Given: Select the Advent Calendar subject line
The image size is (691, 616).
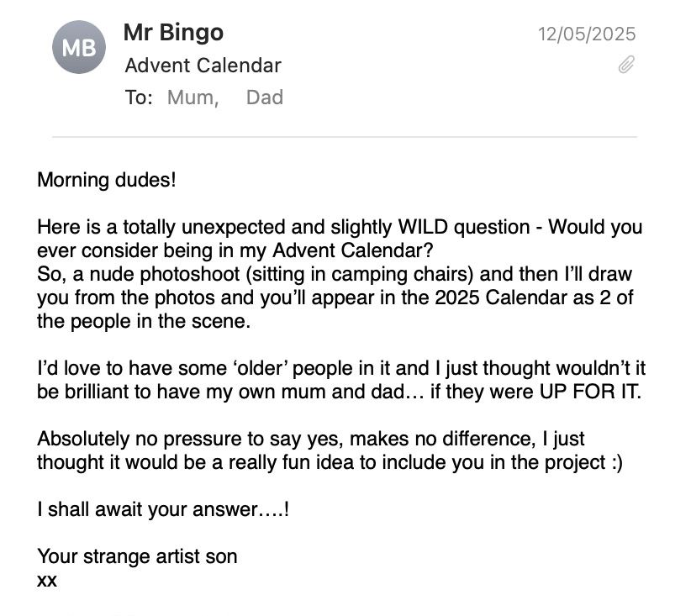Looking at the screenshot, I should click(203, 66).
